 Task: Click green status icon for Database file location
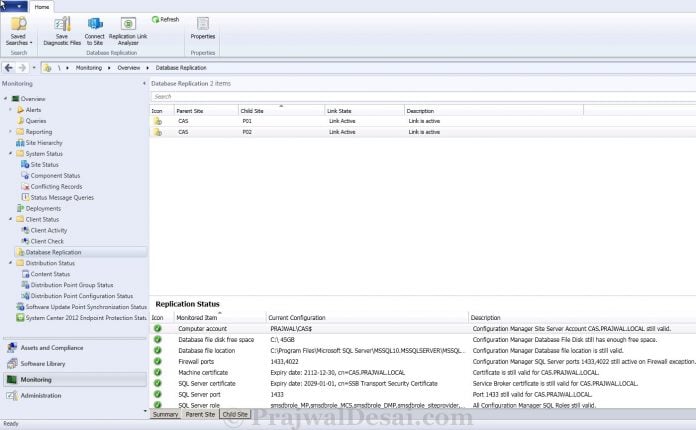(x=158, y=351)
